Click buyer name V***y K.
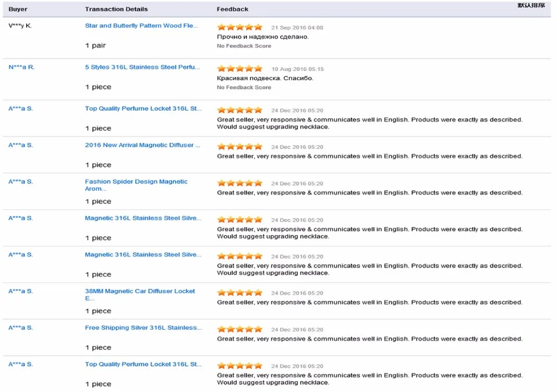Screen dimensions: 556x392 click(20, 26)
